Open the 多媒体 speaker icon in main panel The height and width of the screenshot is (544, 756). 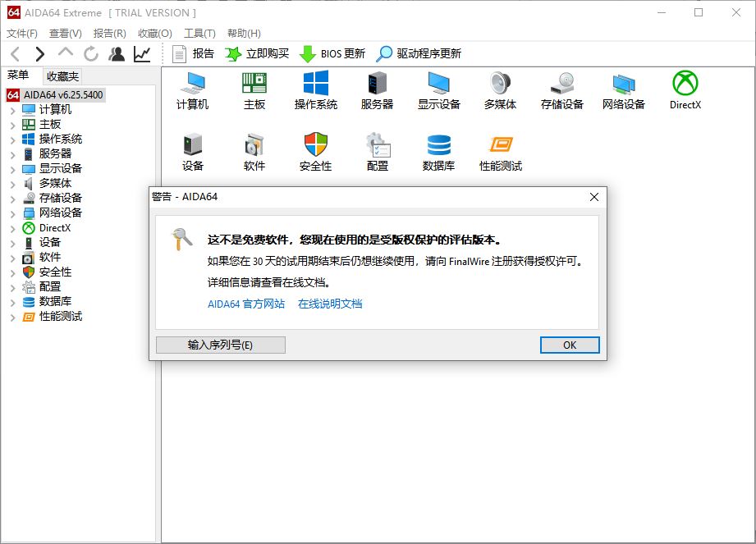click(501, 90)
